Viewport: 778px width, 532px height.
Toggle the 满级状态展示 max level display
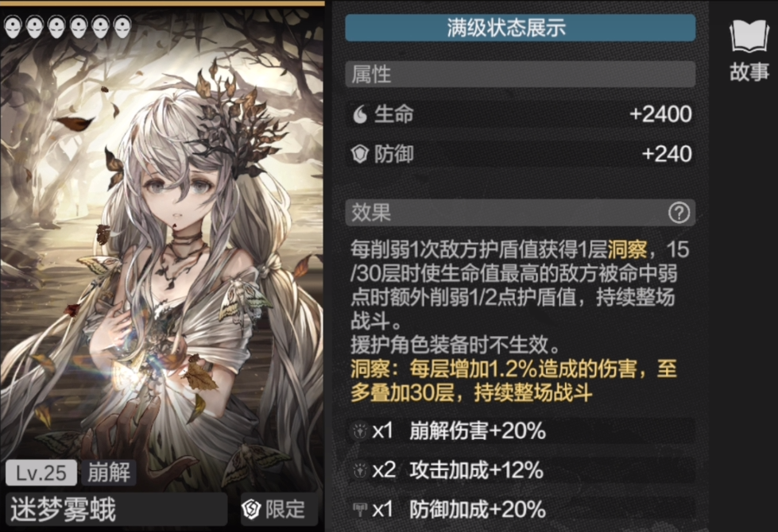[x=520, y=27]
